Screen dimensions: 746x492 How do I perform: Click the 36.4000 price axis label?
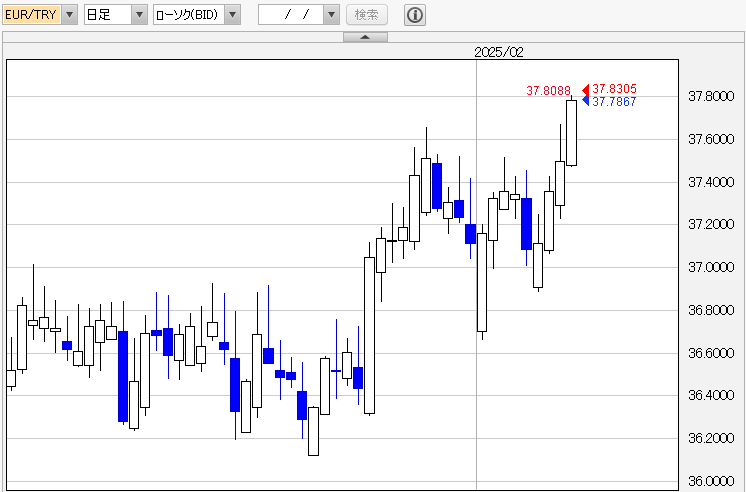click(x=711, y=395)
